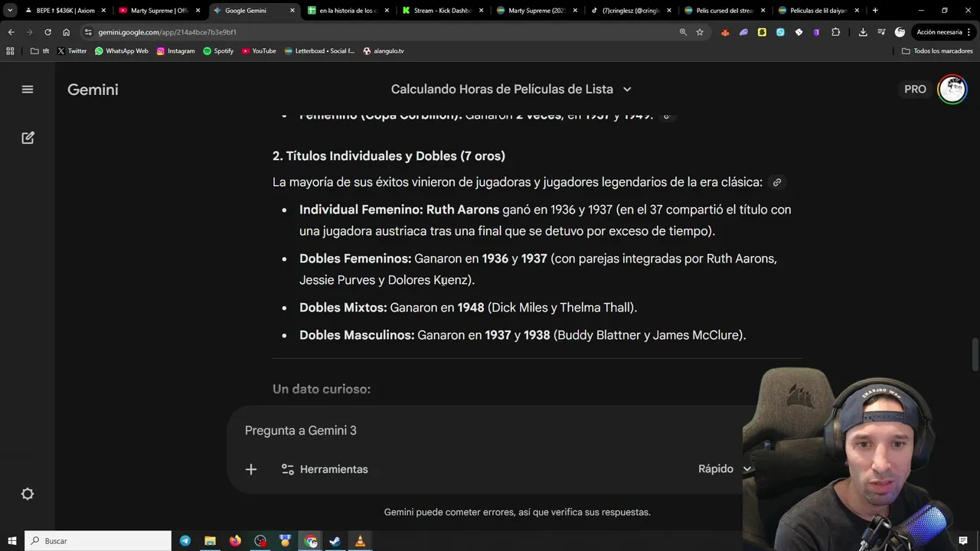The height and width of the screenshot is (551, 980).
Task: Open Steam from the taskbar
Action: click(x=335, y=541)
